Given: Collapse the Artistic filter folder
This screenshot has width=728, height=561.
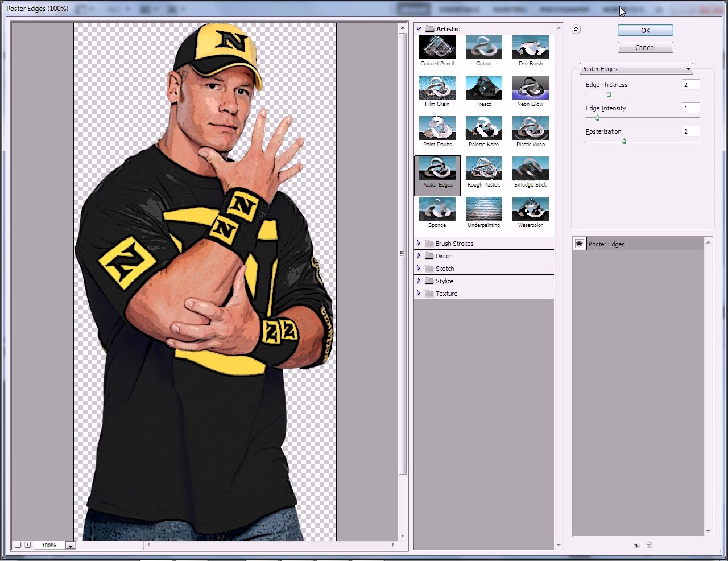Looking at the screenshot, I should tap(419, 28).
